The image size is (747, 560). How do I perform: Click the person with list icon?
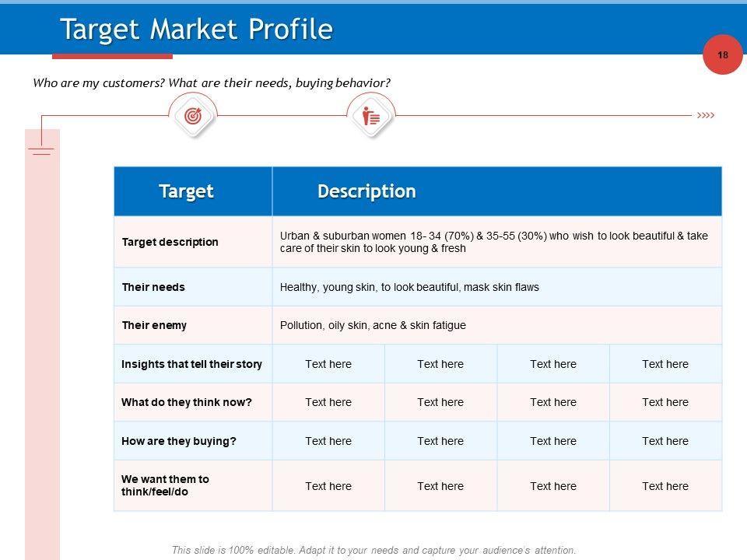(x=371, y=117)
